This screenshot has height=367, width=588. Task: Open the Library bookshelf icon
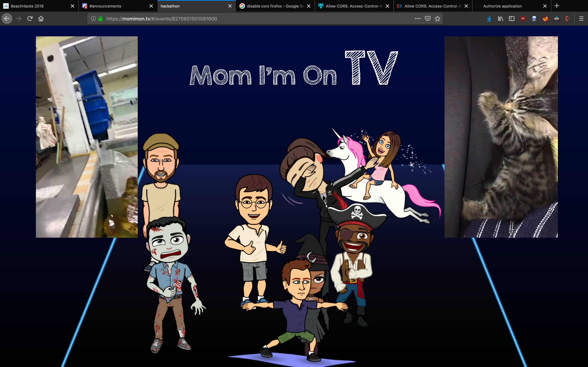(x=500, y=19)
